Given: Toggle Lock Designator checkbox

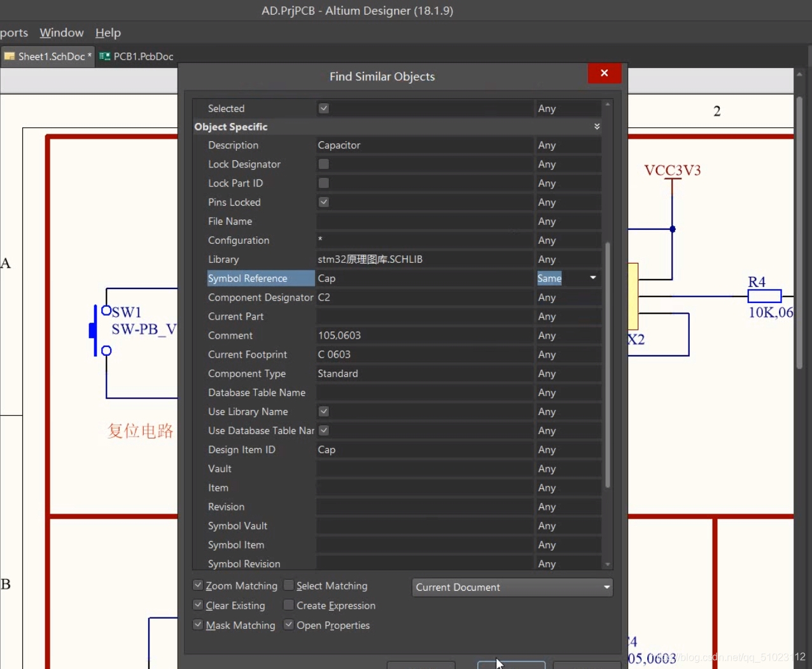Looking at the screenshot, I should [324, 164].
